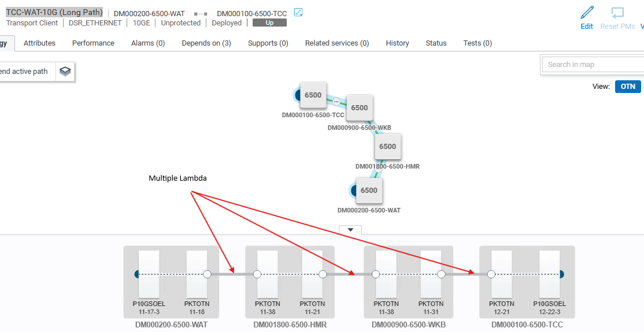Switch to the Attributes tab
The width and height of the screenshot is (644, 332).
[39, 43]
